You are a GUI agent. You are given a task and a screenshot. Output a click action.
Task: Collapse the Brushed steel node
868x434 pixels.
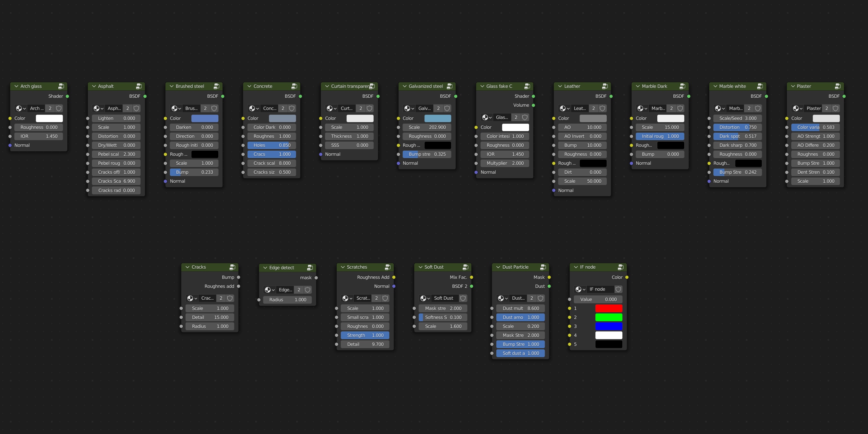[x=172, y=86]
